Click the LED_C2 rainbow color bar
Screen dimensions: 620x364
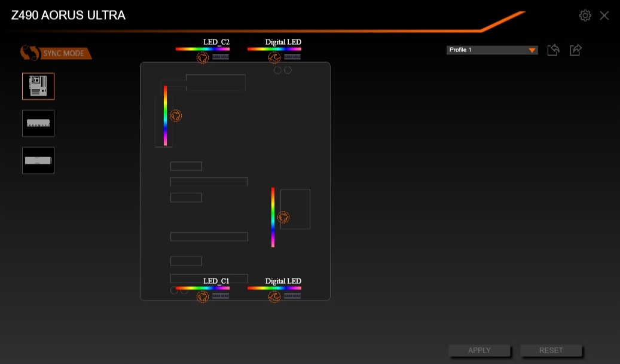(x=202, y=49)
